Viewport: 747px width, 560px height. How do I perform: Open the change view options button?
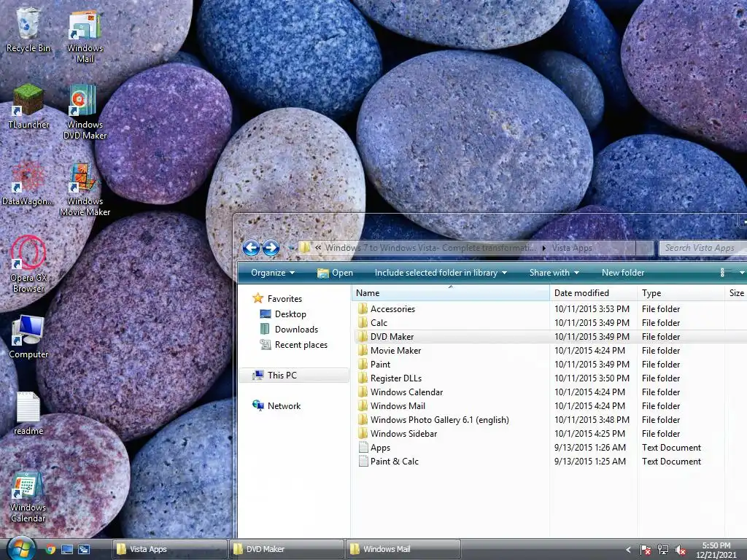coord(722,273)
